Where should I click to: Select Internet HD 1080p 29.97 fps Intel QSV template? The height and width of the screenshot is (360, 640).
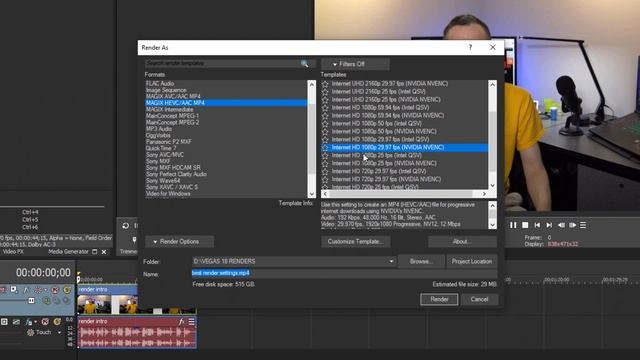pyautogui.click(x=380, y=140)
